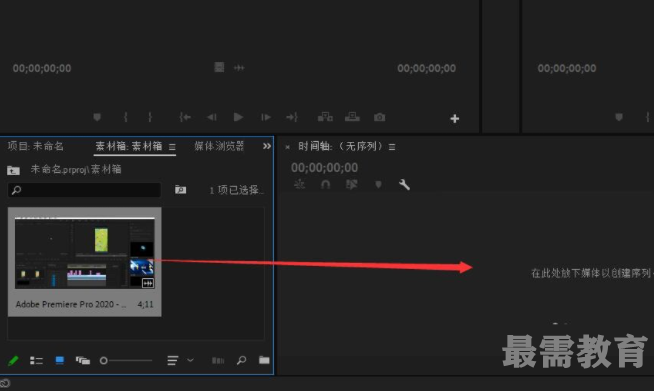Open the 素材箱 panel menu

click(172, 147)
